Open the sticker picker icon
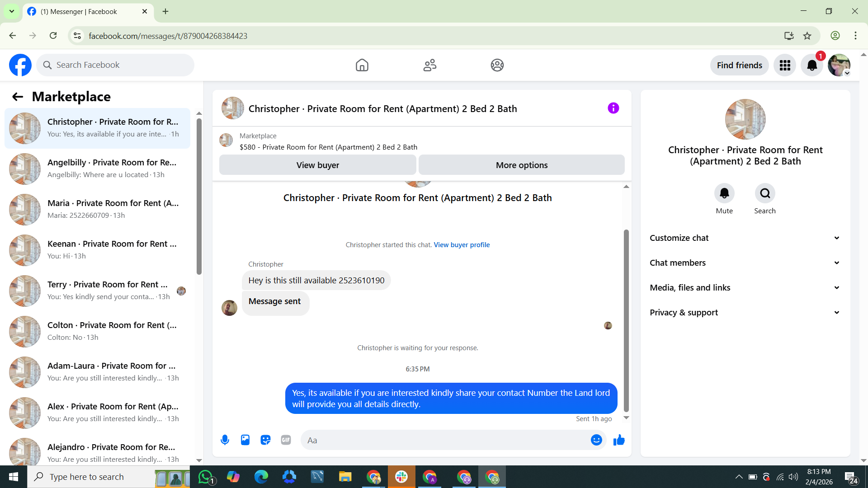 pyautogui.click(x=265, y=440)
